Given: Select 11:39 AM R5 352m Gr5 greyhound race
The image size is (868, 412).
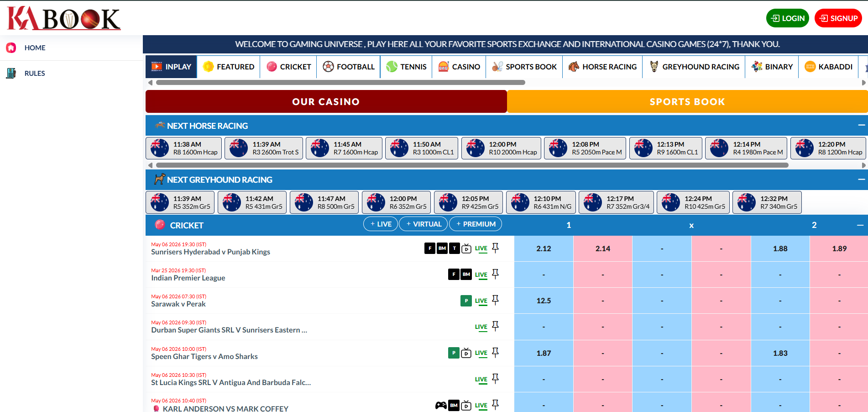Looking at the screenshot, I should coord(180,202).
